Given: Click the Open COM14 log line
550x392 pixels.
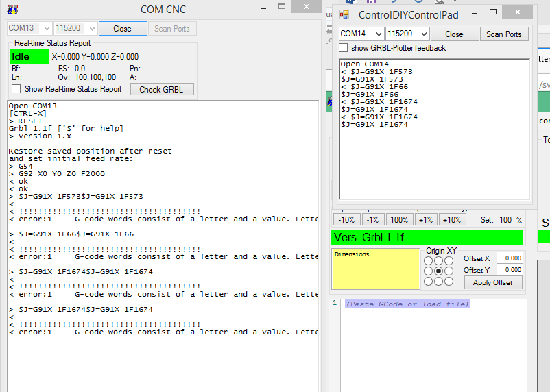Looking at the screenshot, I should click(364, 64).
